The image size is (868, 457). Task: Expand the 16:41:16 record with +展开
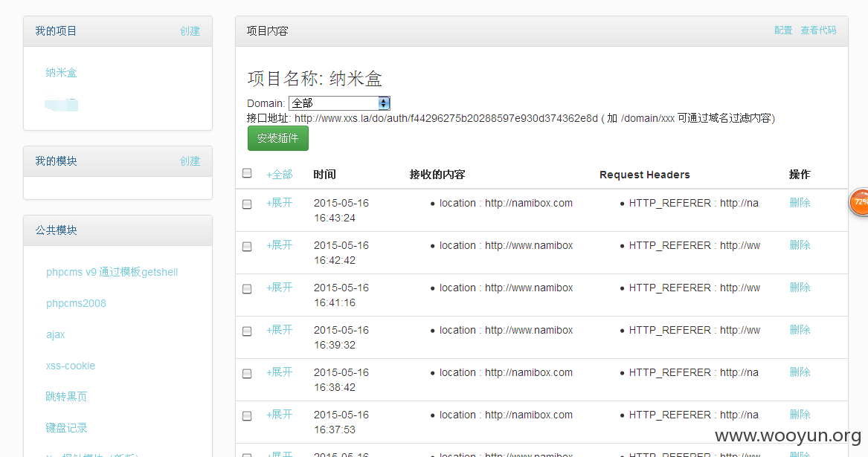pyautogui.click(x=279, y=287)
